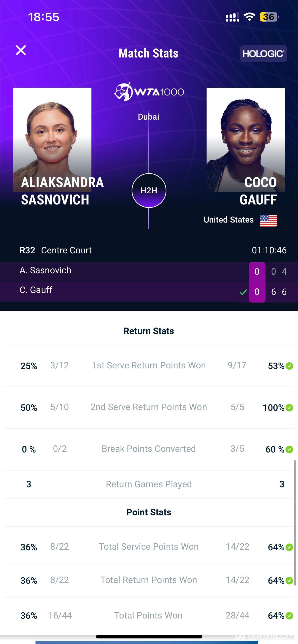The image size is (298, 644).
Task: Tap green check on Total Points Won
Action: 289,615
